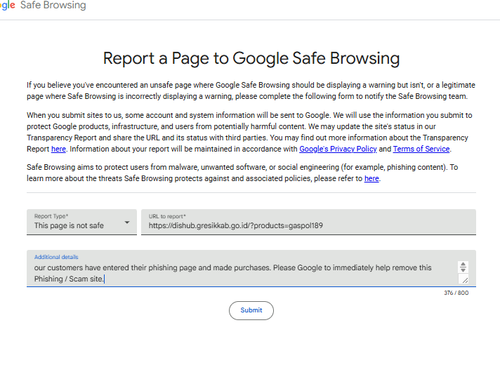Click the 'URL to report' field label

tap(167, 216)
